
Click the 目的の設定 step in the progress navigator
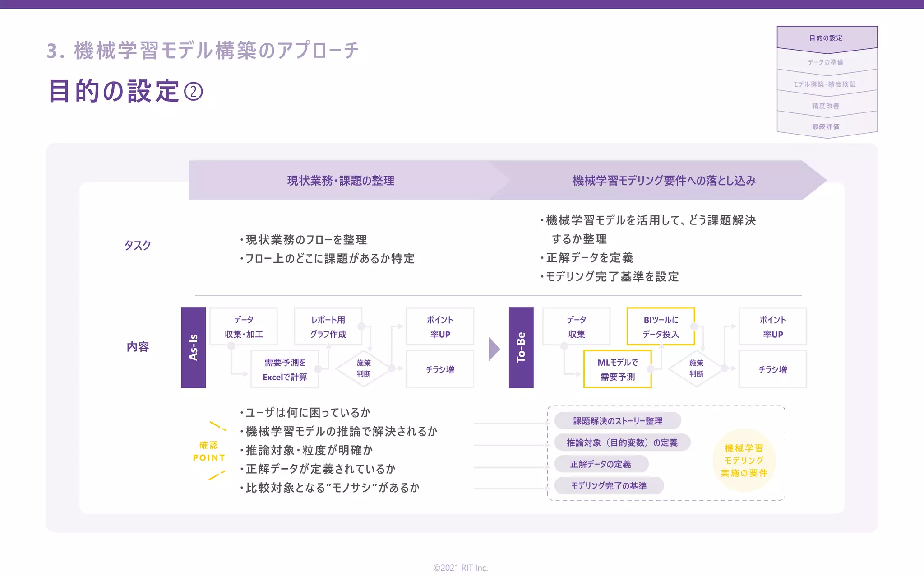click(827, 38)
